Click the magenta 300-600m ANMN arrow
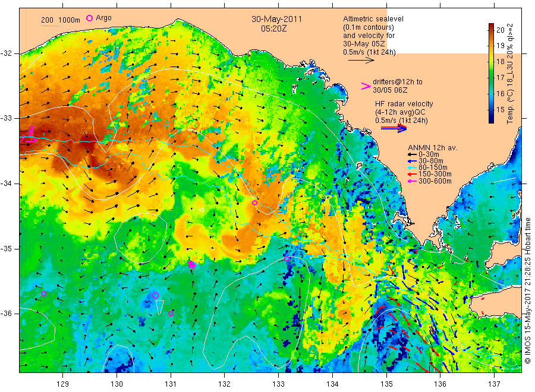This screenshot has height=392, width=535. (412, 181)
